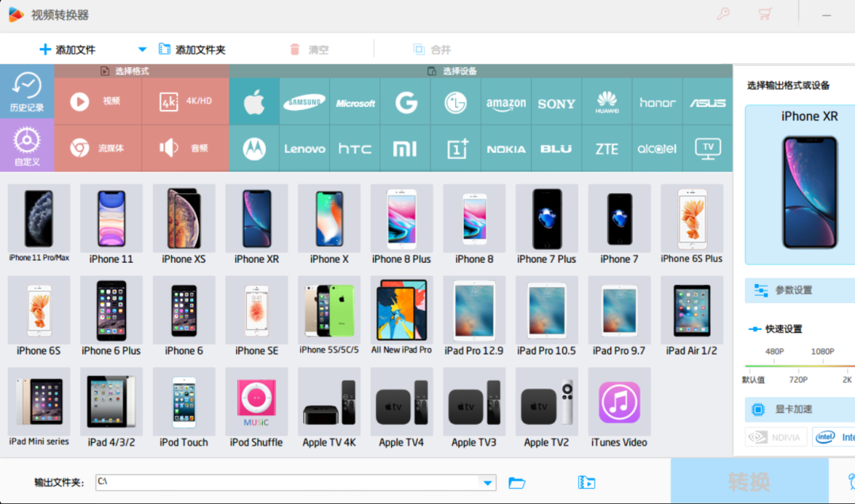The image size is (855, 504).
Task: Set quality slider to 1080P
Action: pos(823,352)
